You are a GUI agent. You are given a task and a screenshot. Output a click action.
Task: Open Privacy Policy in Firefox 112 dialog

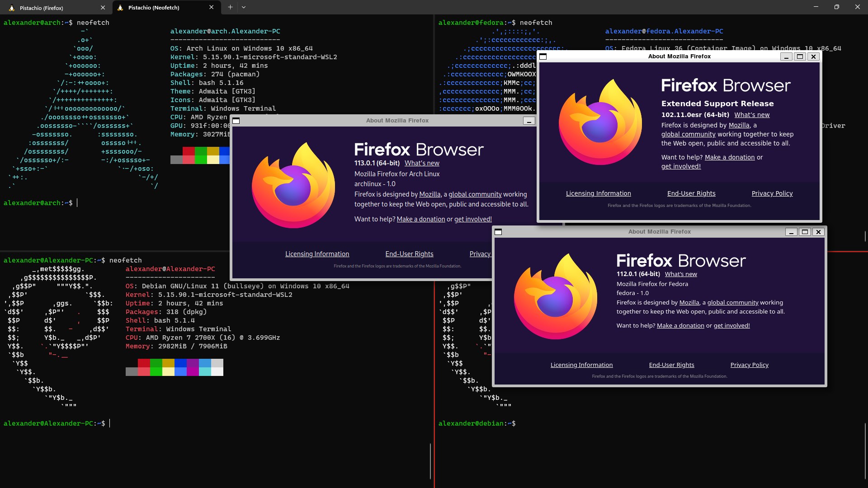(749, 365)
